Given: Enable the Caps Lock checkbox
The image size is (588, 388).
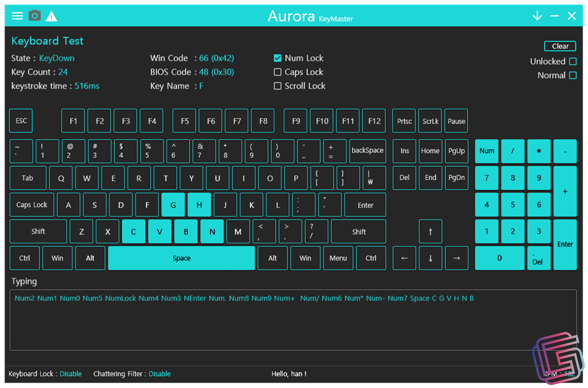Looking at the screenshot, I should (x=277, y=72).
